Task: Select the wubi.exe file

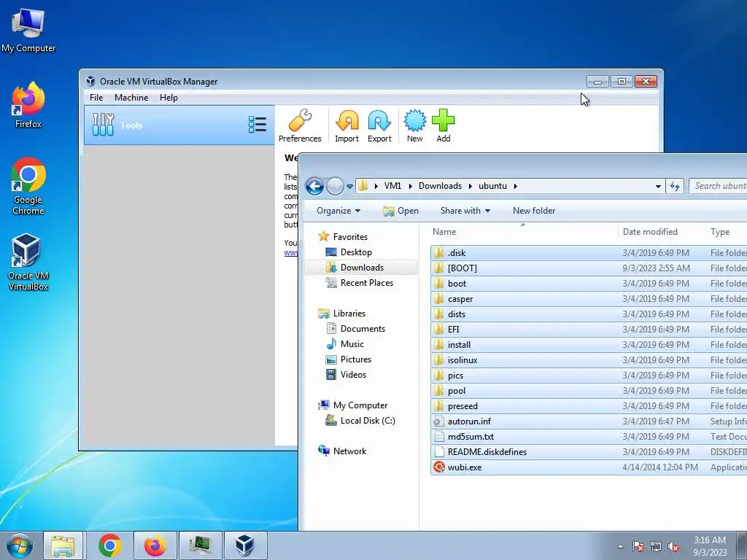Action: click(589, 467)
